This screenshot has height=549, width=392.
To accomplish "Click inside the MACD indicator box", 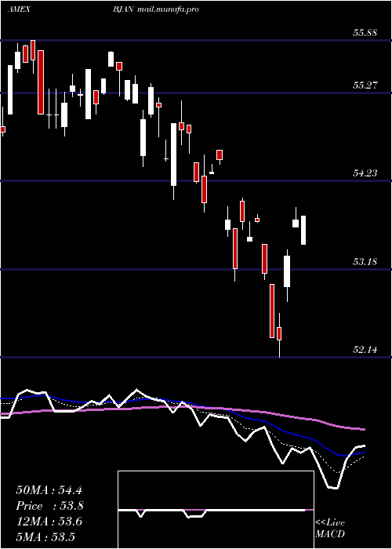I will point(216,510).
